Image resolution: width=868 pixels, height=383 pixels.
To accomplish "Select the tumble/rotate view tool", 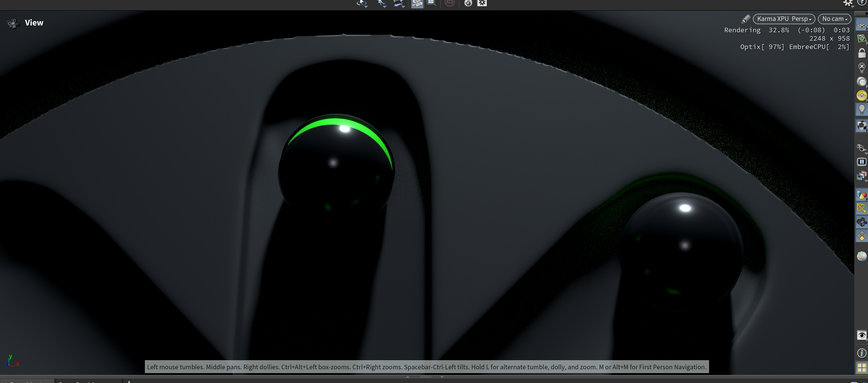I will click(x=361, y=3).
